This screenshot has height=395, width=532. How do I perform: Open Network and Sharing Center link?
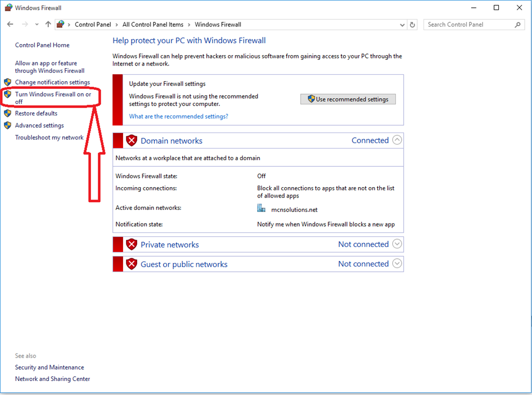(52, 379)
